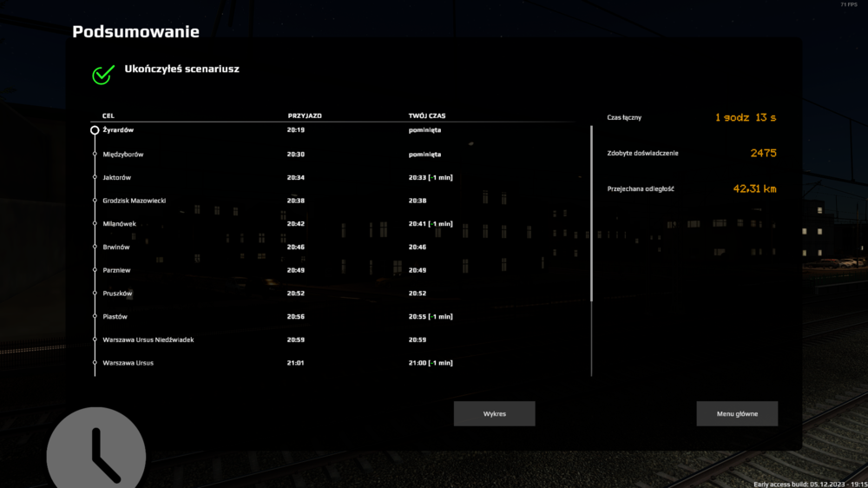Click the Żyrardów station marker circle
Viewport: 868px width, 488px height.
(x=95, y=130)
